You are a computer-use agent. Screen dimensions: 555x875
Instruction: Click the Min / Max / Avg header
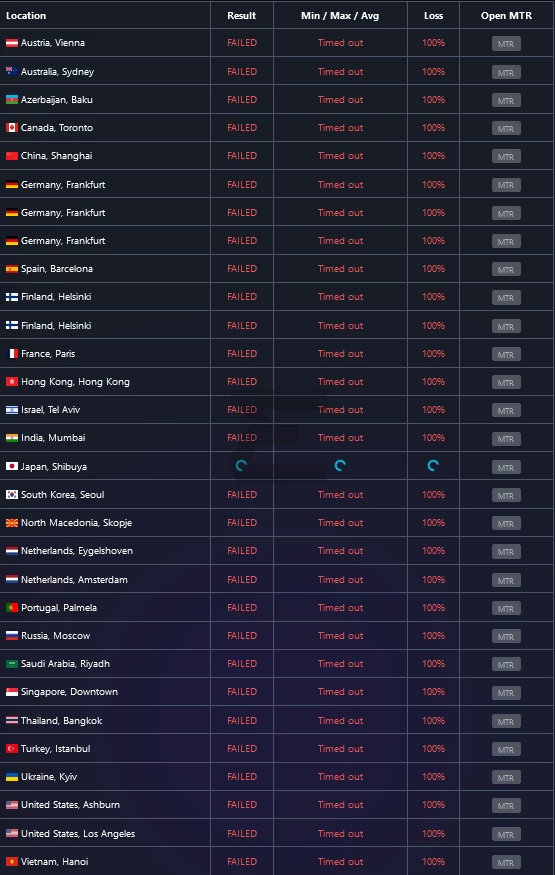click(340, 16)
